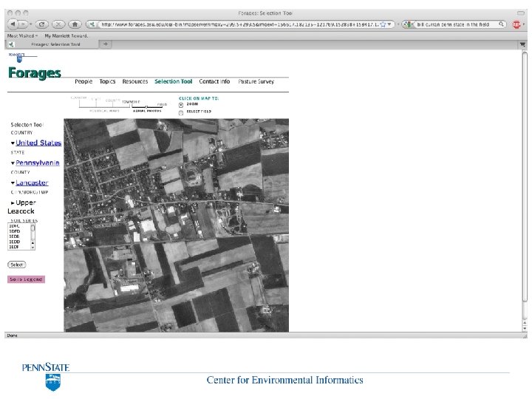The image size is (532, 399).
Task: Open the Pennsylvania link
Action: pos(38,163)
